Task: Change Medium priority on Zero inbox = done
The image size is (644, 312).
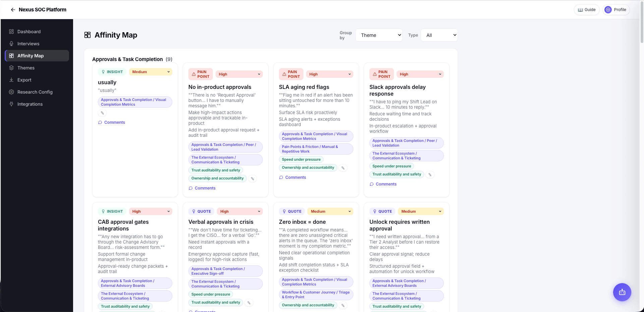Action: tap(330, 211)
